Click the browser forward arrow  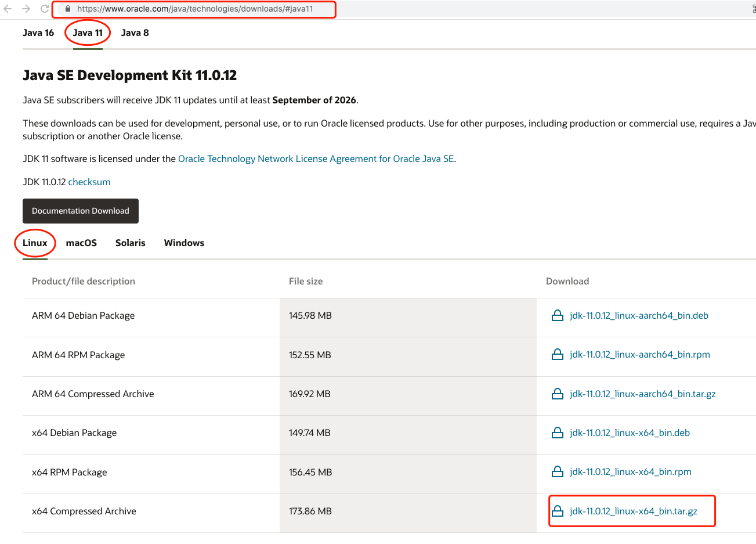tap(26, 9)
